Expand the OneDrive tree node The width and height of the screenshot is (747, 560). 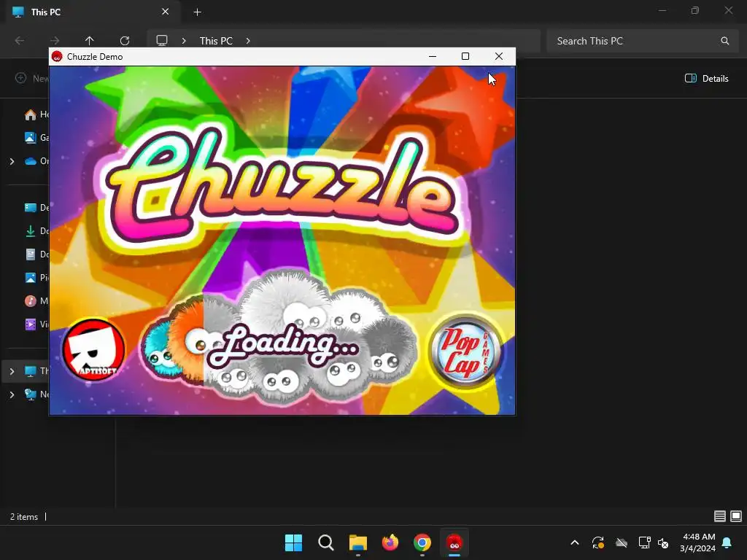pyautogui.click(x=12, y=161)
